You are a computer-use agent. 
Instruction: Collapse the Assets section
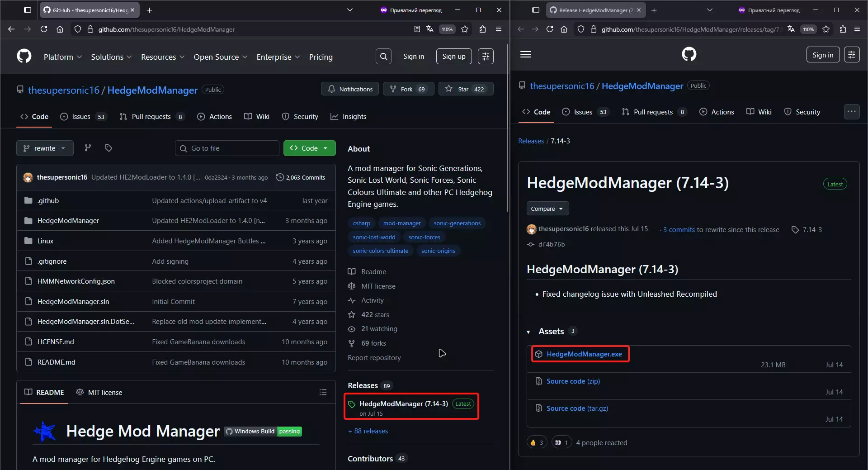click(528, 332)
